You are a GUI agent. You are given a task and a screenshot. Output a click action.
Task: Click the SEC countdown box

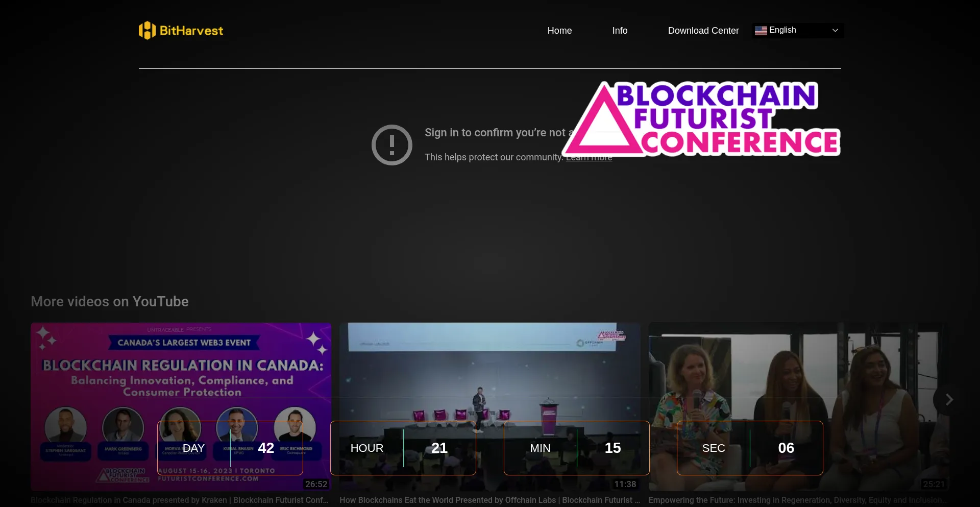point(750,448)
